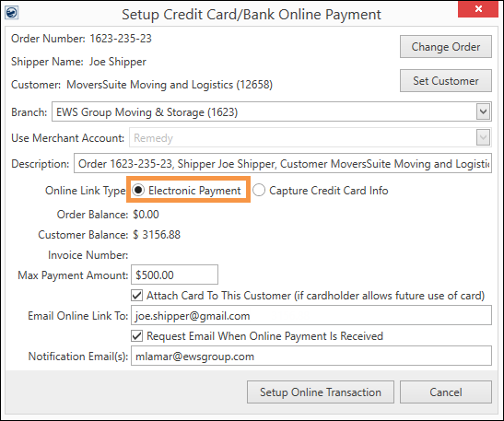Click the Remedy merchant account field
Screen dimensions: 504x421
coord(310,137)
